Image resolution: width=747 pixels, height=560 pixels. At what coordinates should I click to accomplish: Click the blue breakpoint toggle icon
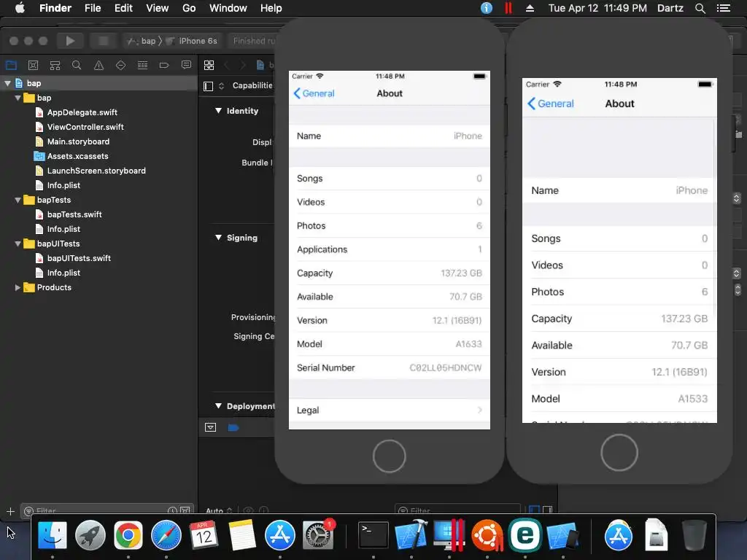233,427
